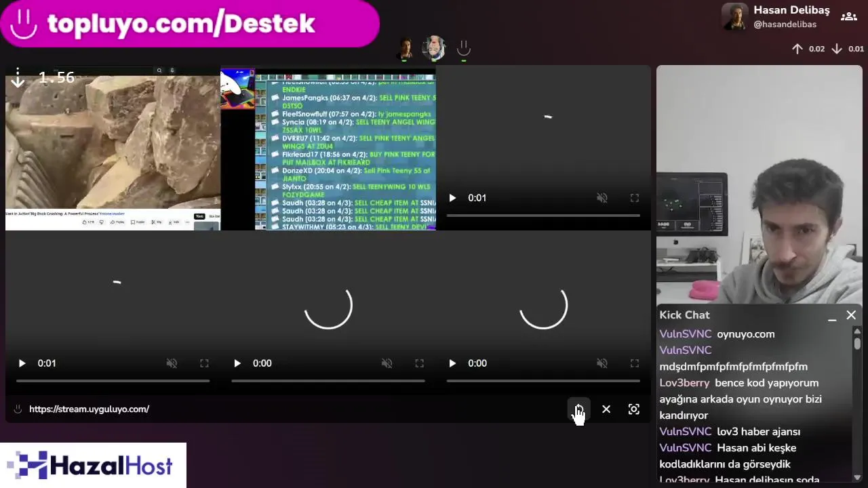868x488 pixels.
Task: Play the top-right video showing 0:01
Action: tap(452, 198)
